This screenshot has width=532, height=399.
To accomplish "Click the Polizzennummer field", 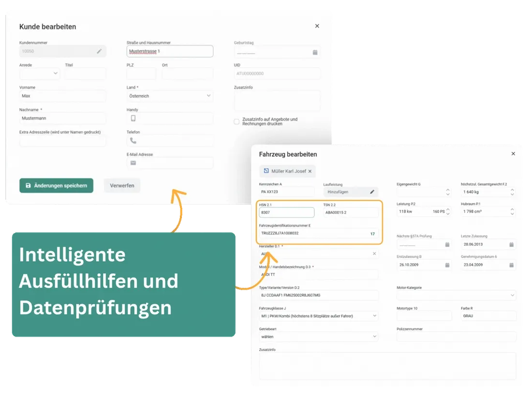I will tap(457, 337).
